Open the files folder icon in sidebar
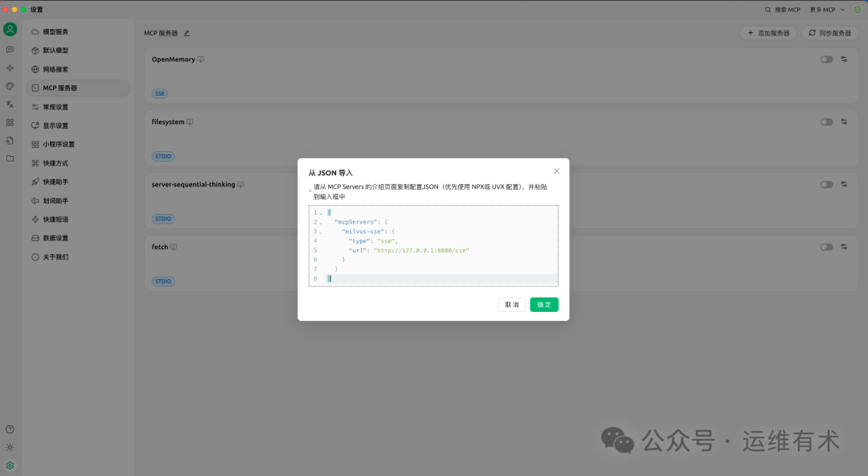 [10, 158]
